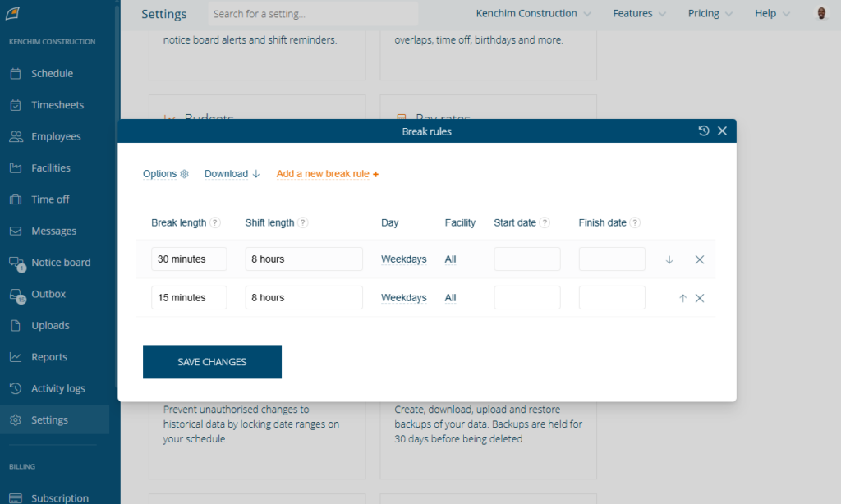Image resolution: width=841 pixels, height=504 pixels.
Task: Open Weekdays selector in 15 minutes row
Action: 404,298
